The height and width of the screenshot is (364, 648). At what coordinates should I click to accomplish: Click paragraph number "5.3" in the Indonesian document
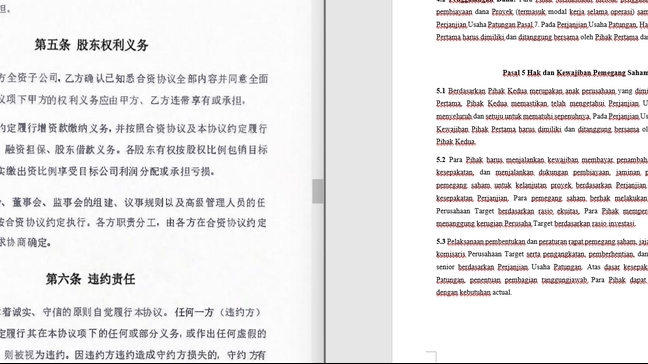click(x=441, y=241)
